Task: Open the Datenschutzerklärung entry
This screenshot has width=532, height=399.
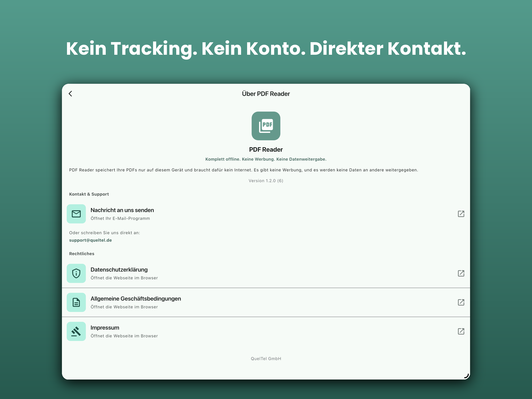Action: tap(266, 273)
